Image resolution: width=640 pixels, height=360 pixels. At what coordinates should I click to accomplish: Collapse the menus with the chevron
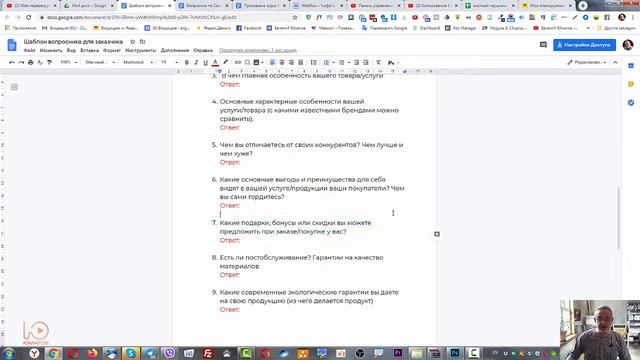615,62
